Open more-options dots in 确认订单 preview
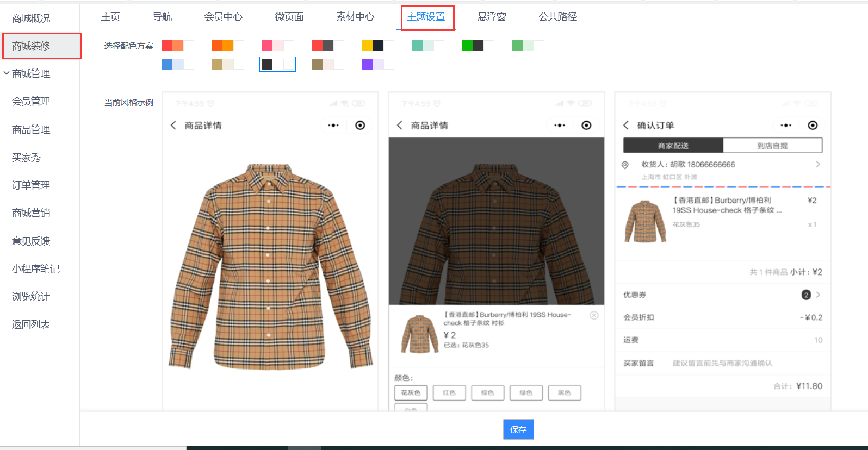The width and height of the screenshot is (868, 450). (786, 126)
